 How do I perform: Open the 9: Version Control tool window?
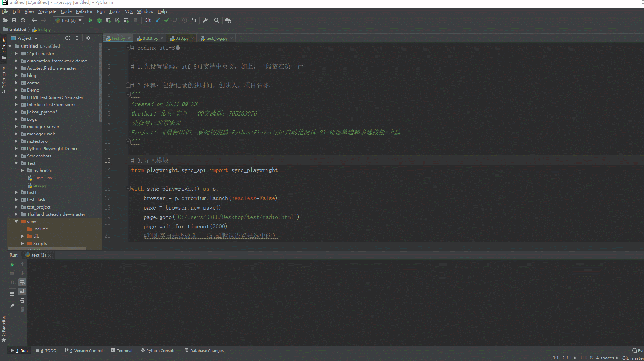click(x=83, y=350)
